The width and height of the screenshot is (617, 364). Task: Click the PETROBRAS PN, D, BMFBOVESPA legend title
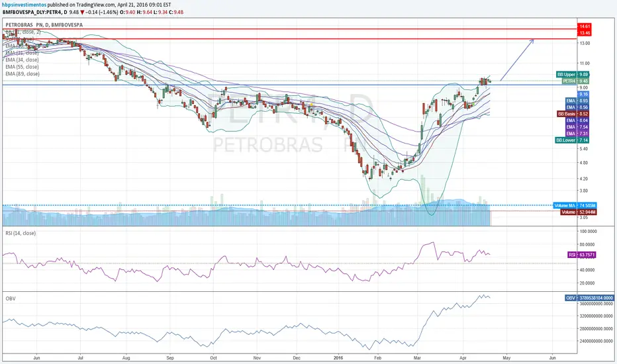[x=44, y=24]
